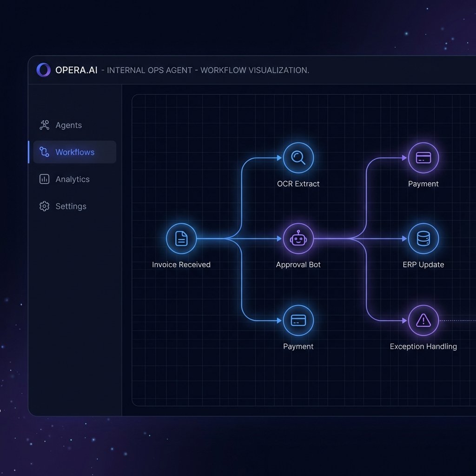This screenshot has width=476, height=476.
Task: Select the Invoice Received document node
Action: (181, 238)
